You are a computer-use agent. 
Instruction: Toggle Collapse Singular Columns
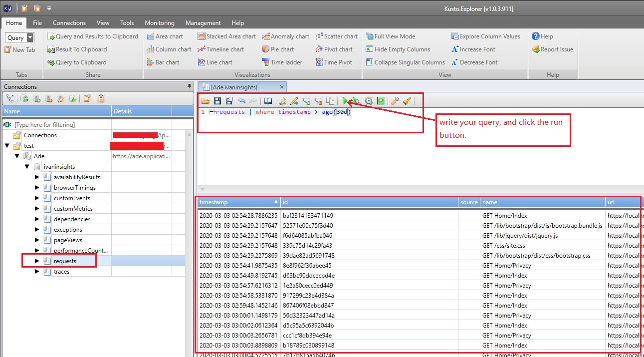click(x=406, y=62)
